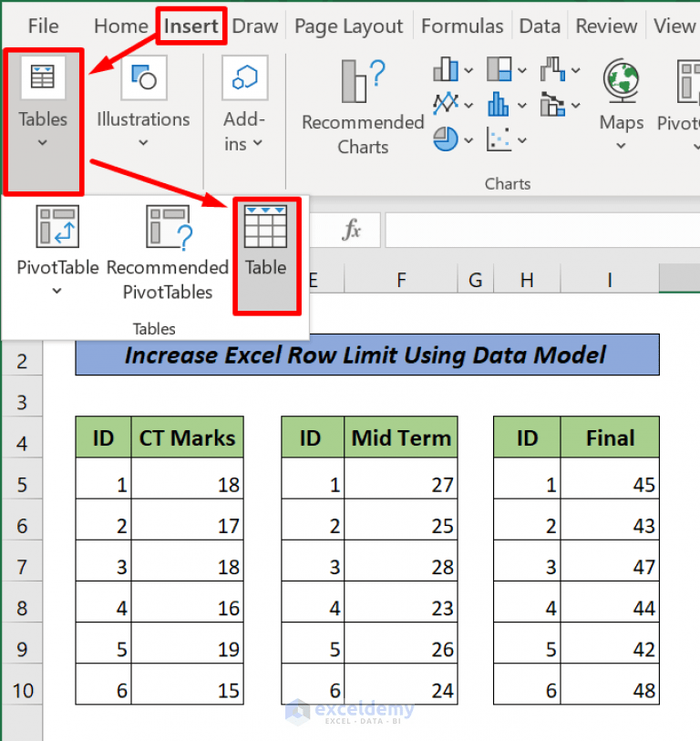The height and width of the screenshot is (741, 700).
Task: Open the Maps chart icon
Action: [x=621, y=80]
